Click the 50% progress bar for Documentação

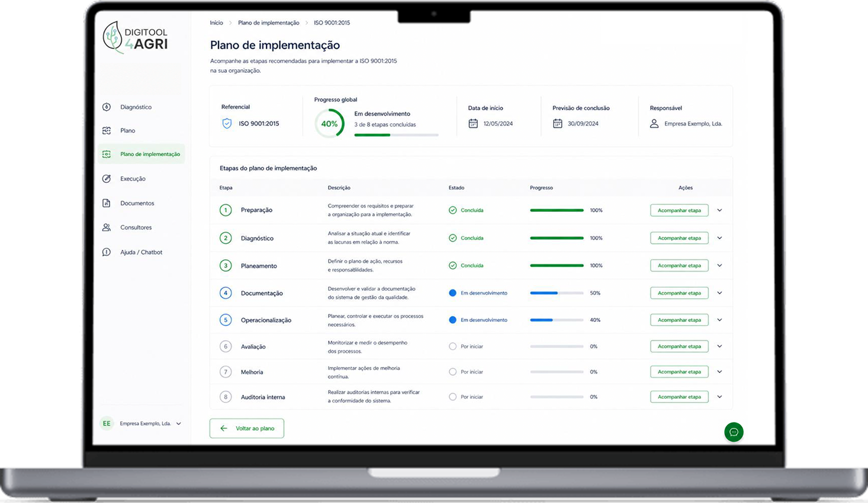pyautogui.click(x=557, y=293)
